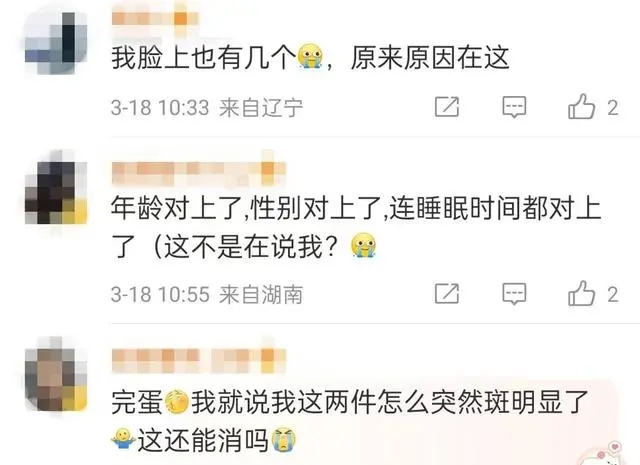
Task: Tap the like count beside 湖南 comment
Action: click(613, 294)
